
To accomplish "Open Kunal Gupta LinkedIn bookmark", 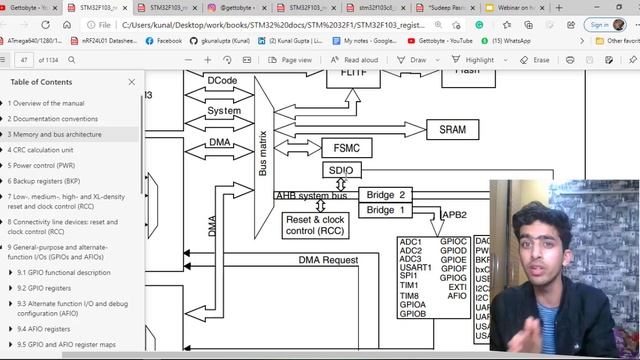I will (x=290, y=41).
